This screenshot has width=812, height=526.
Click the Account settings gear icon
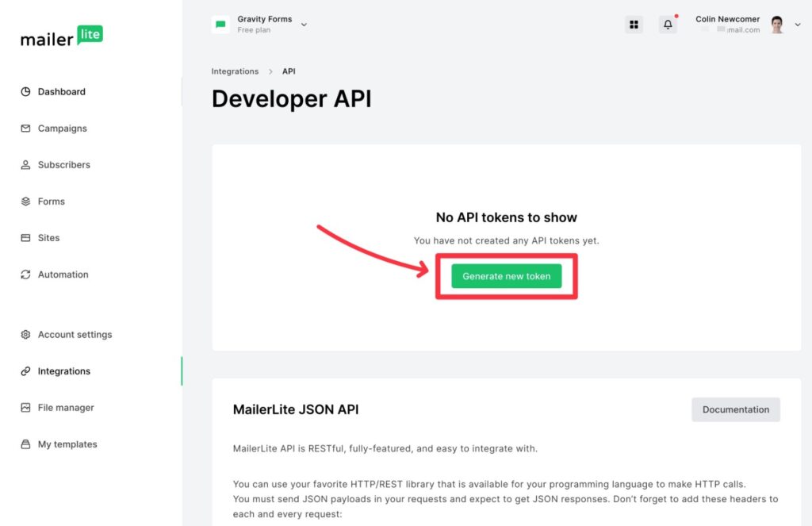(25, 335)
